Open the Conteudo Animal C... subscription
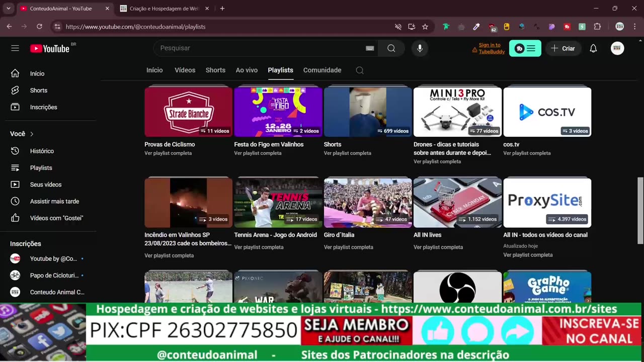 [48, 292]
